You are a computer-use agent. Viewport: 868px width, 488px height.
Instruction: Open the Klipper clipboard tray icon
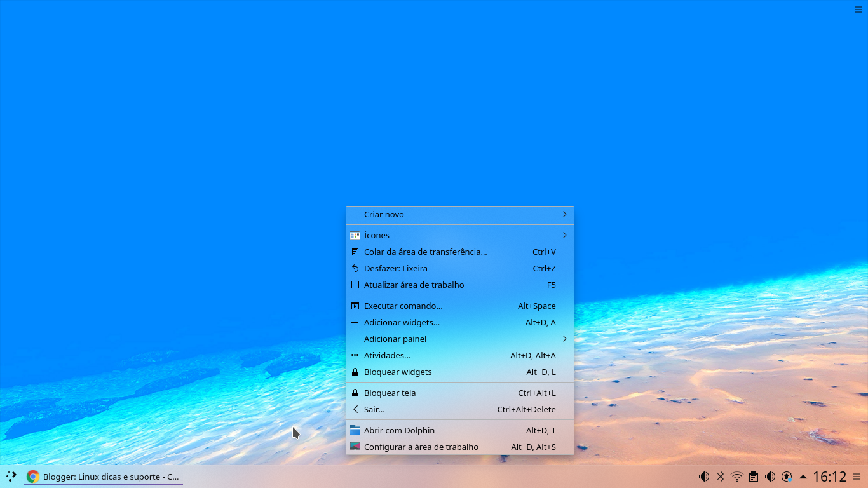(x=754, y=477)
